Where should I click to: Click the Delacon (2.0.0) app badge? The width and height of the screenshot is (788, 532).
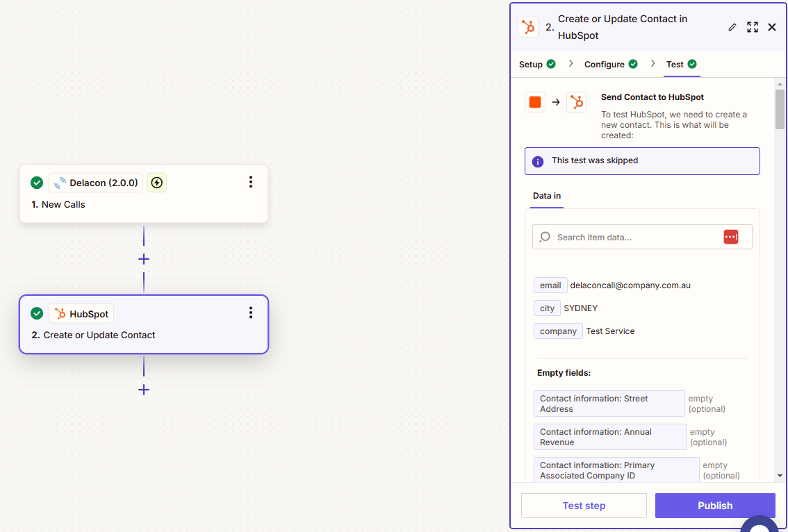click(96, 183)
